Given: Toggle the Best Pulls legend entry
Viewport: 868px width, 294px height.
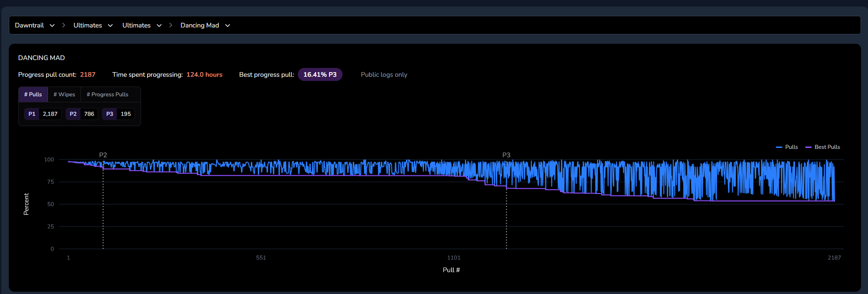Looking at the screenshot, I should (x=822, y=147).
